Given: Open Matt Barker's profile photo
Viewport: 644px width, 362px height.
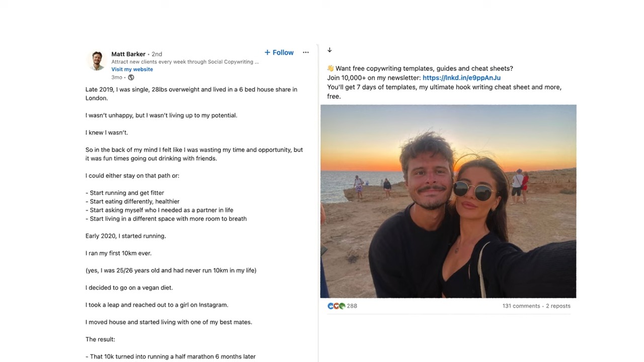Looking at the screenshot, I should (x=96, y=60).
